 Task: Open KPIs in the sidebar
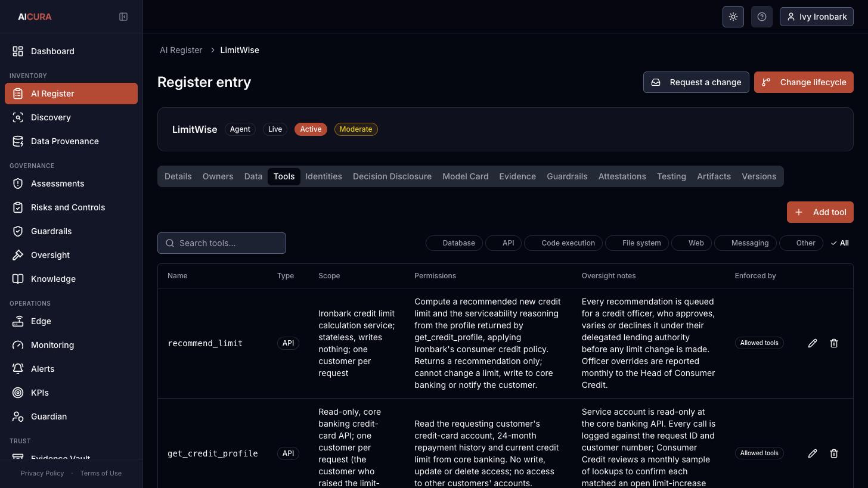point(71,393)
